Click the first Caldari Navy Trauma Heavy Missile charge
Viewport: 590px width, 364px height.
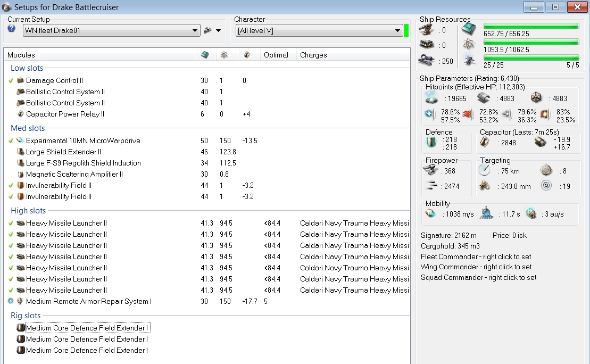click(x=354, y=223)
